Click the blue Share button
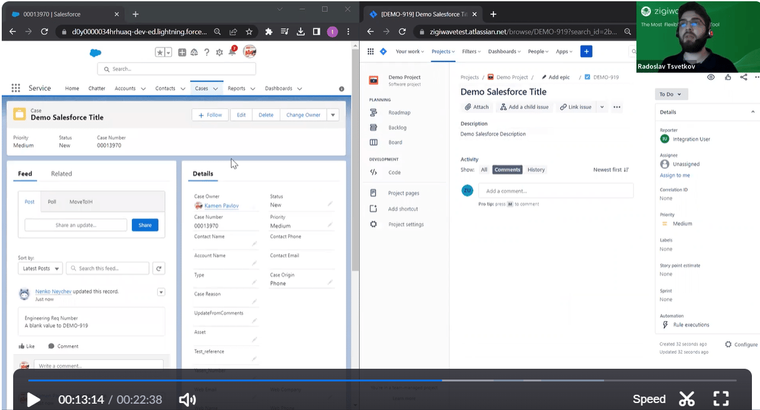 pyautogui.click(x=145, y=225)
